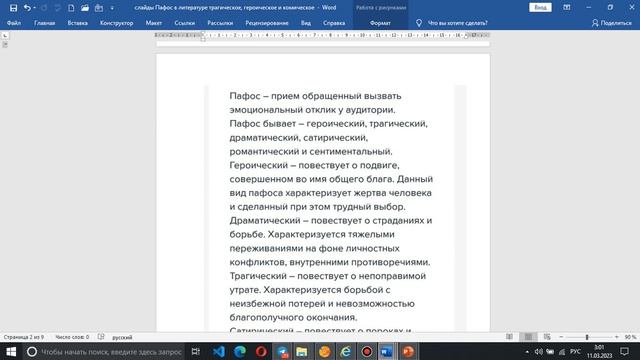
Task: Open print preview from Quick Access
Action: coord(99,8)
